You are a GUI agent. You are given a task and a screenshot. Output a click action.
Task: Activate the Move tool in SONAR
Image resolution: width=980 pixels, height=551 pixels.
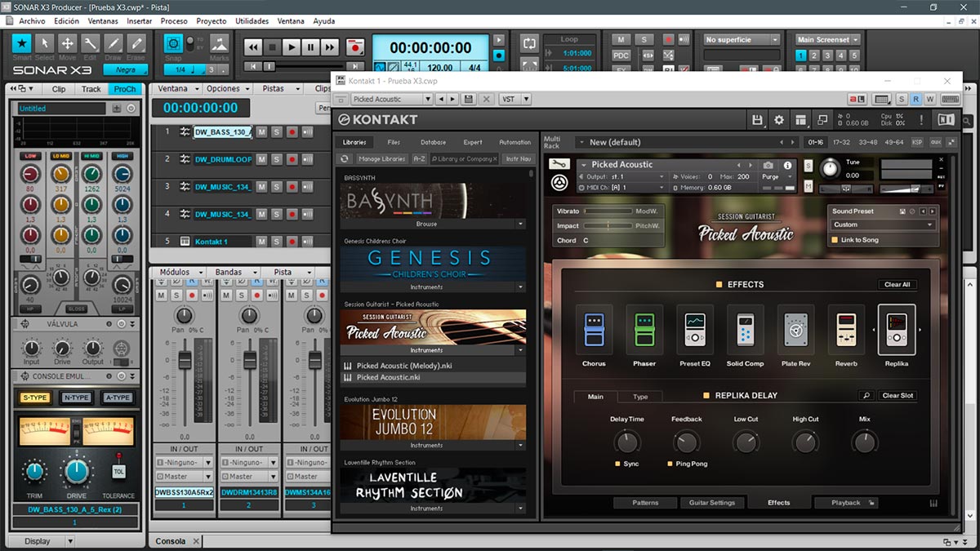coord(68,43)
